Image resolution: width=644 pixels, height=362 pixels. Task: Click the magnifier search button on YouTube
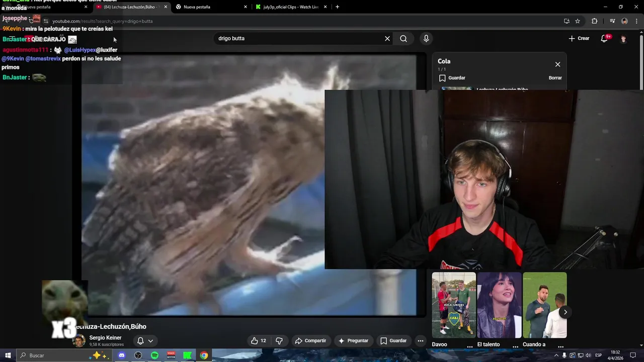(x=404, y=39)
